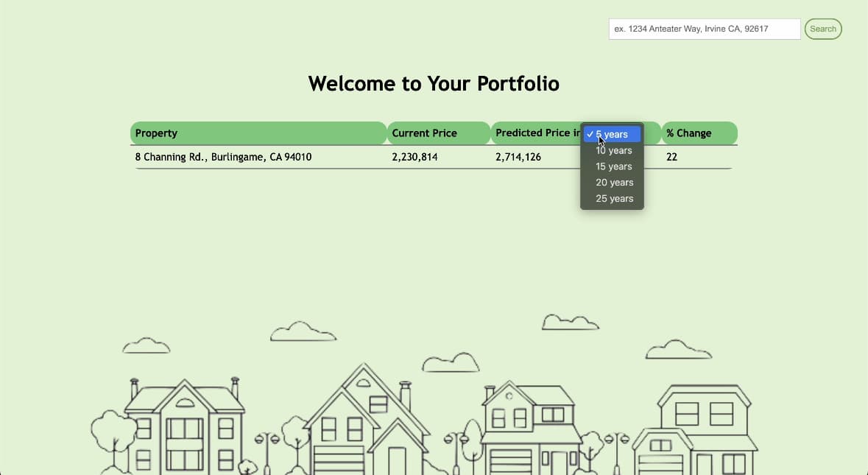Select the checked 5 years option
The image size is (868, 475).
tap(612, 134)
